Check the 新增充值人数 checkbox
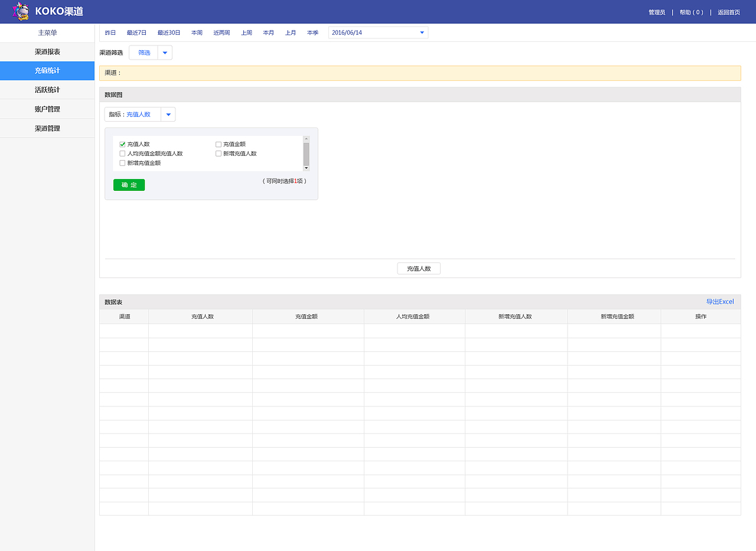The image size is (756, 551). coord(219,154)
